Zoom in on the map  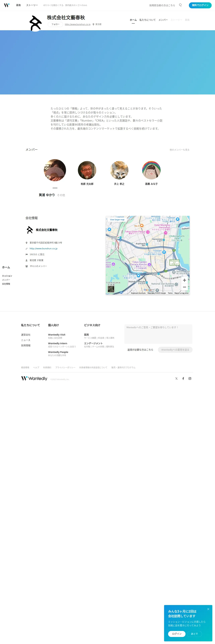click(185, 280)
